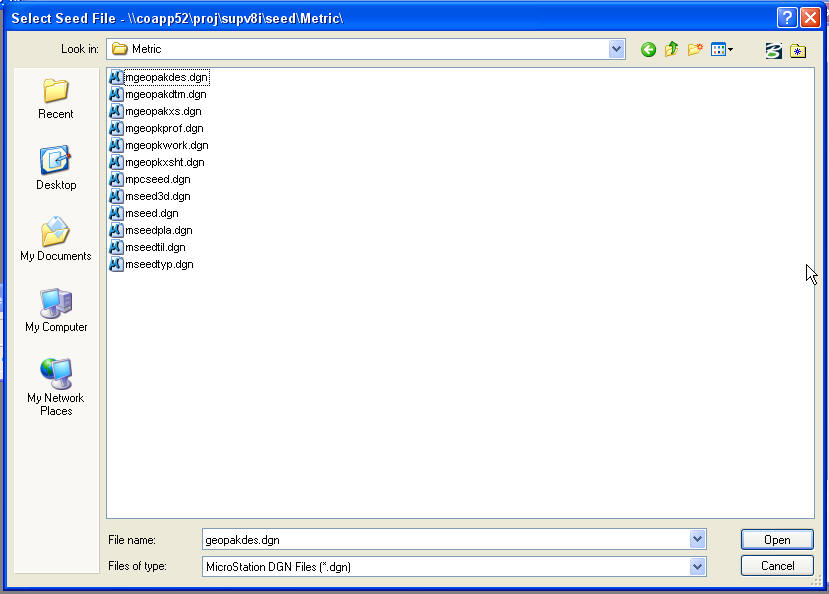Screen dimensions: 829x594
Task: Click the Bentley logo toolbar icon
Action: tap(773, 50)
